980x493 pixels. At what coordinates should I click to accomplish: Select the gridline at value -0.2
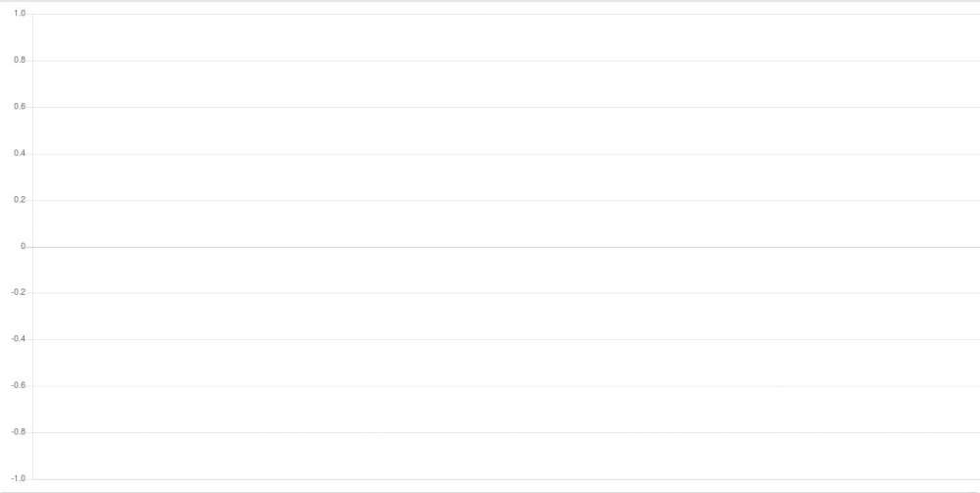pos(507,293)
